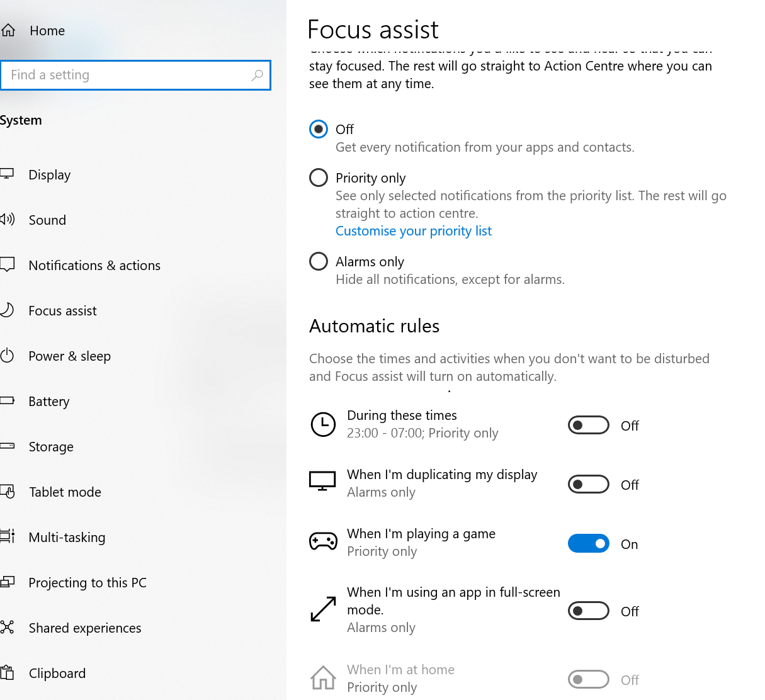Viewport: 765px width, 700px height.
Task: Go back to the settings Home page
Action: 47,30
